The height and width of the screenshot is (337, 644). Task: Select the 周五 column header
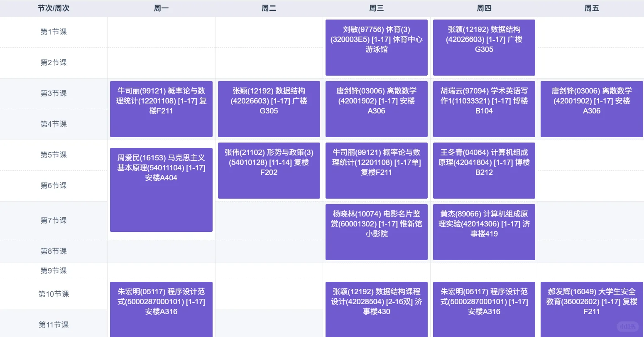tap(591, 8)
